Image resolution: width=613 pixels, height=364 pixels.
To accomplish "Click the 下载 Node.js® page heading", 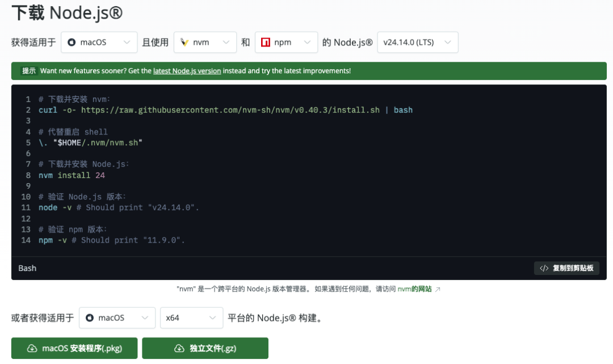I will 67,12.
